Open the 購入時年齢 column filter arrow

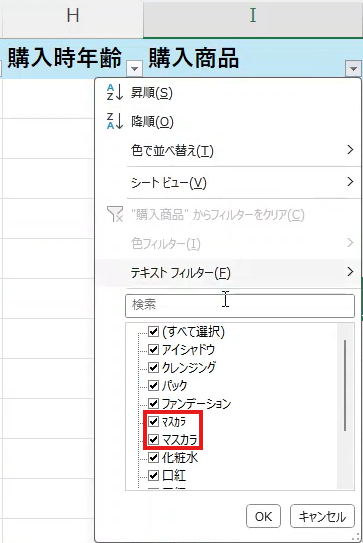tap(134, 68)
